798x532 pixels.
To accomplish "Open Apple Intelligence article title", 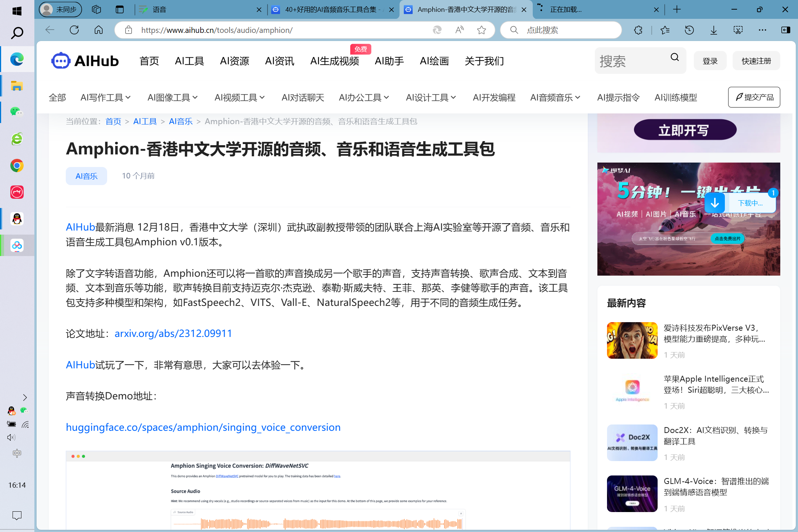I will pos(716,384).
